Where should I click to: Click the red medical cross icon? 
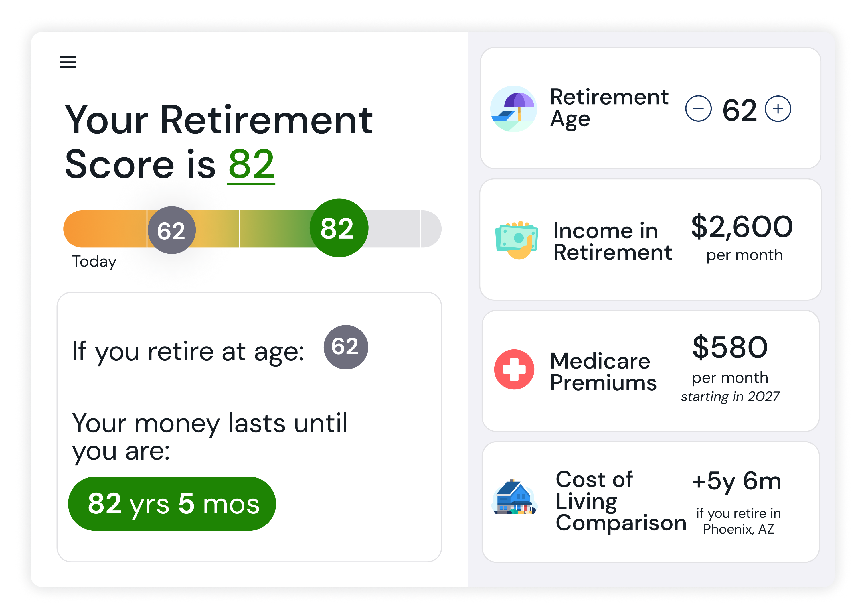pyautogui.click(x=514, y=369)
